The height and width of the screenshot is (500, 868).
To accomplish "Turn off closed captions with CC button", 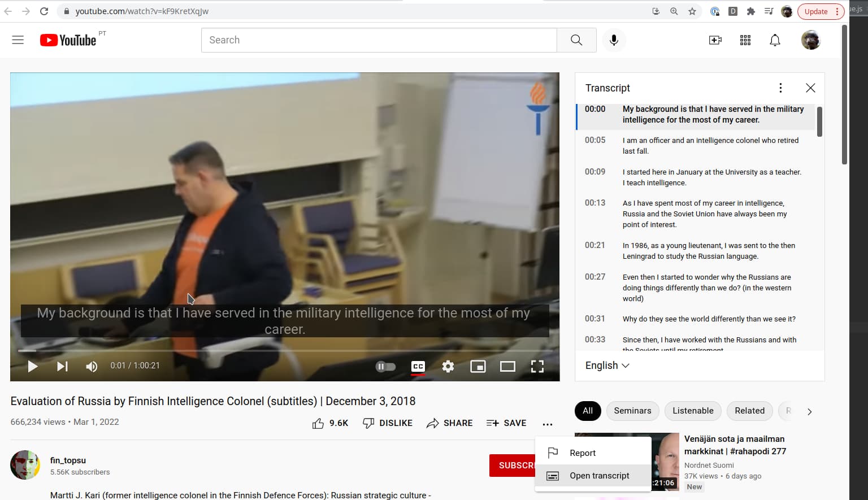I will pyautogui.click(x=418, y=367).
